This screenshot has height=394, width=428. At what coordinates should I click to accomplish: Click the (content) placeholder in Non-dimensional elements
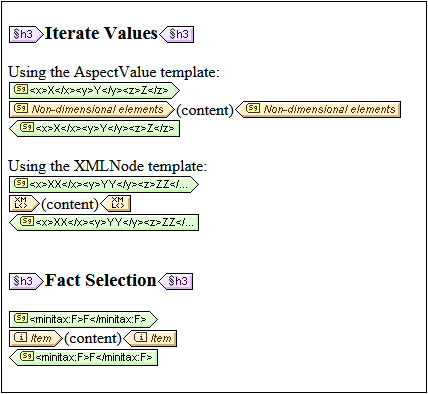click(205, 110)
